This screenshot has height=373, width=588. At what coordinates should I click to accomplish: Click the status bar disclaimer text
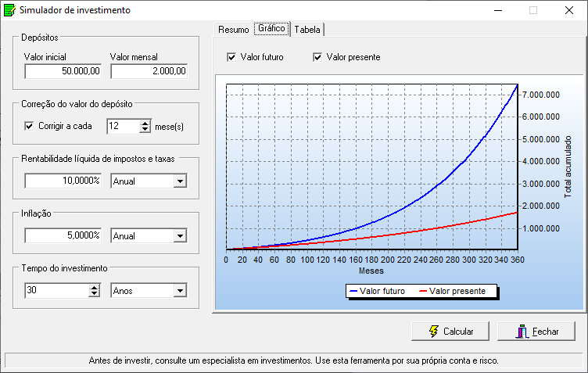click(294, 360)
